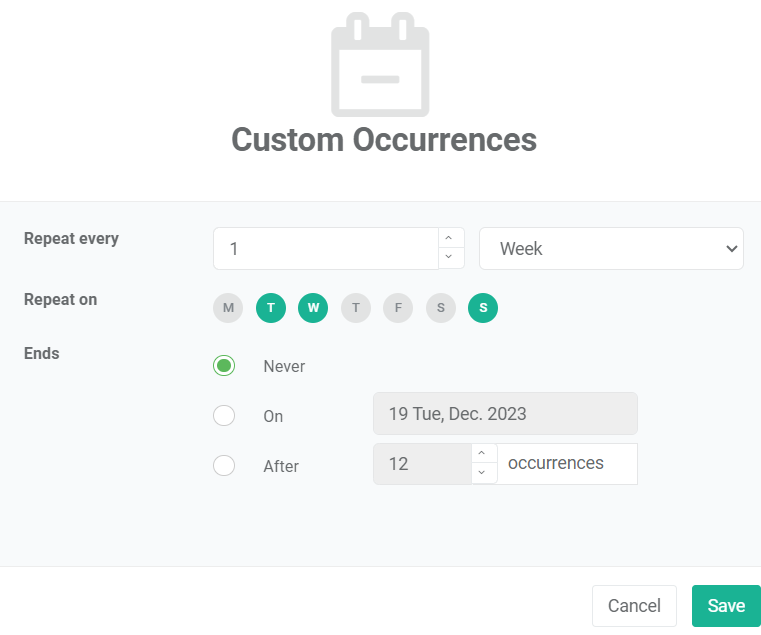Image resolution: width=761 pixels, height=635 pixels.
Task: Increase occurrences count with up arrow
Action: (x=484, y=453)
